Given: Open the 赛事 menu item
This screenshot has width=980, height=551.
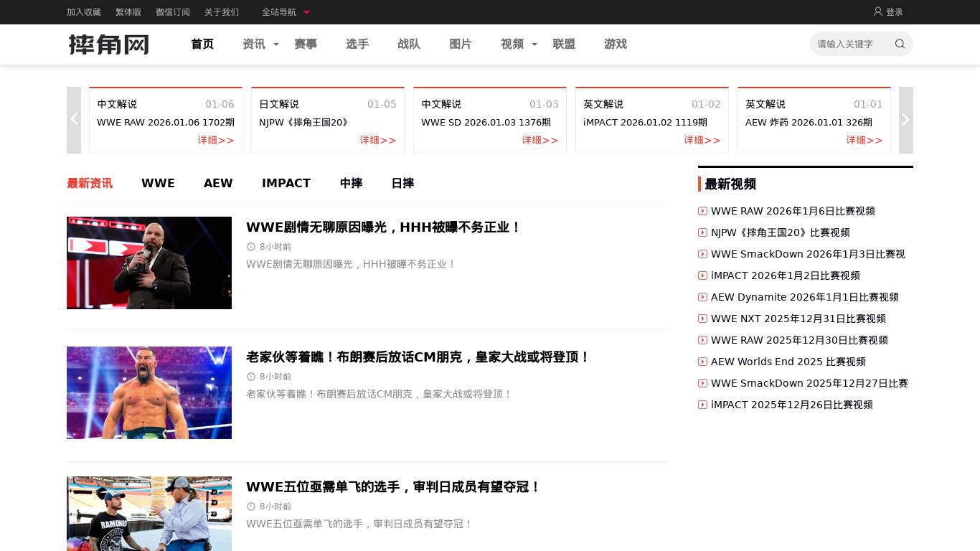Looking at the screenshot, I should (306, 44).
